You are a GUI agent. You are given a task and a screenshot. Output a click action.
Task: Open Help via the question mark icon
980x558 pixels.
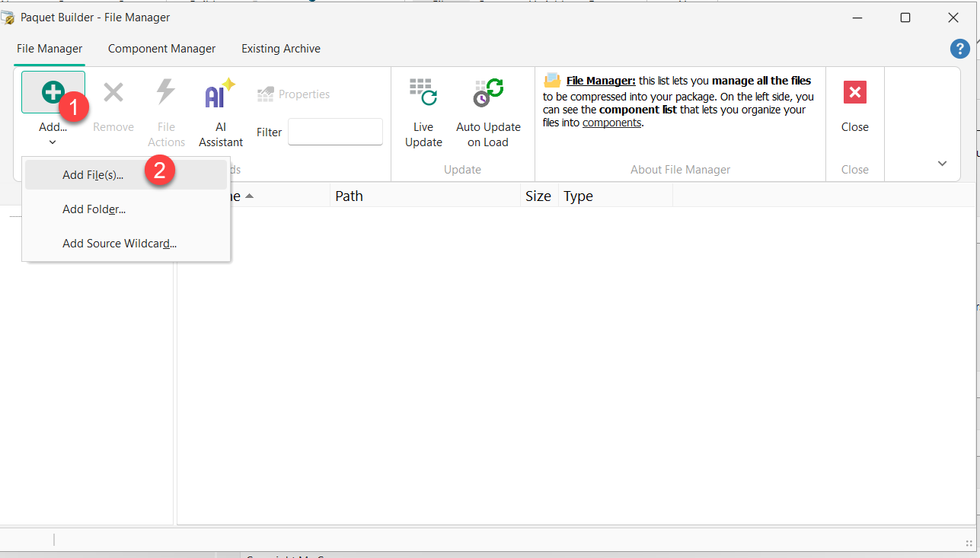(x=959, y=48)
